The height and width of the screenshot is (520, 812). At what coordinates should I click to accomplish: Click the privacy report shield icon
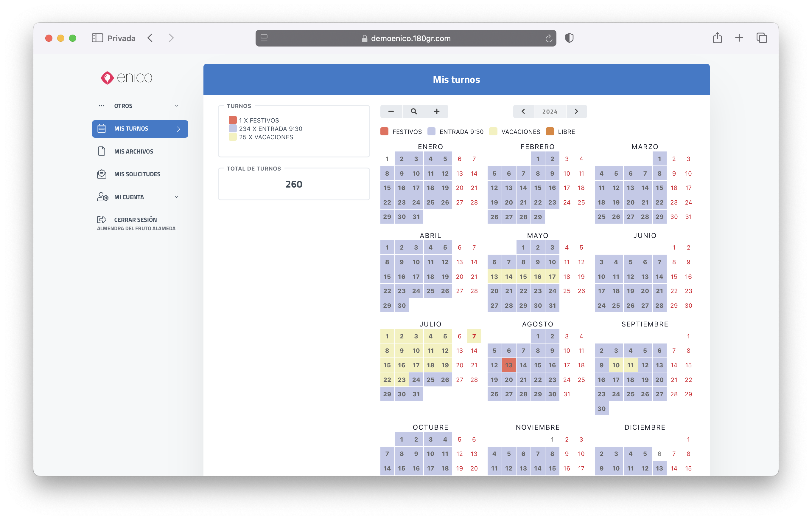570,38
